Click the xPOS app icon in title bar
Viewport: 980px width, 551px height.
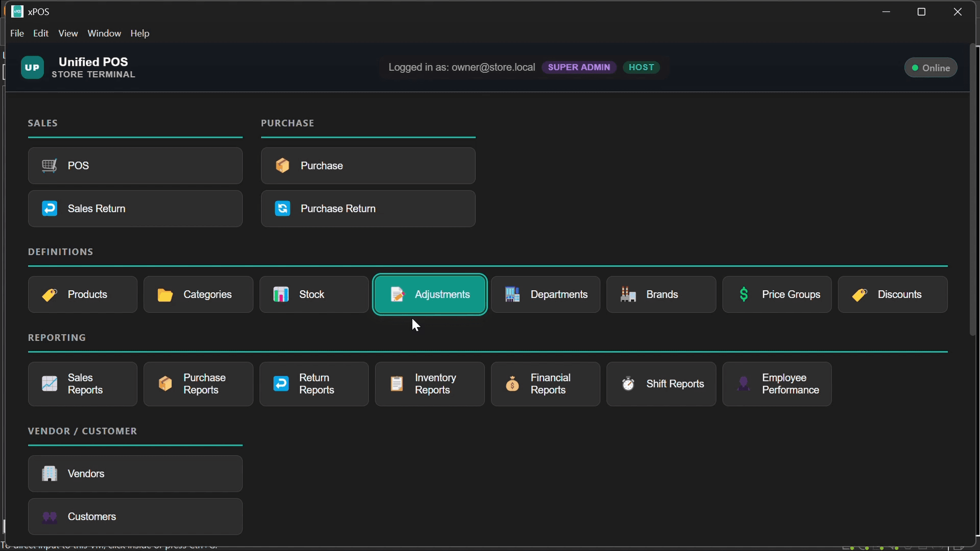[17, 11]
